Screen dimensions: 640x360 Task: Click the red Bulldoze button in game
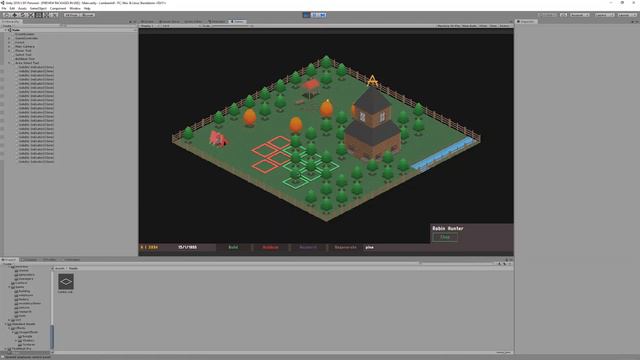[271, 247]
